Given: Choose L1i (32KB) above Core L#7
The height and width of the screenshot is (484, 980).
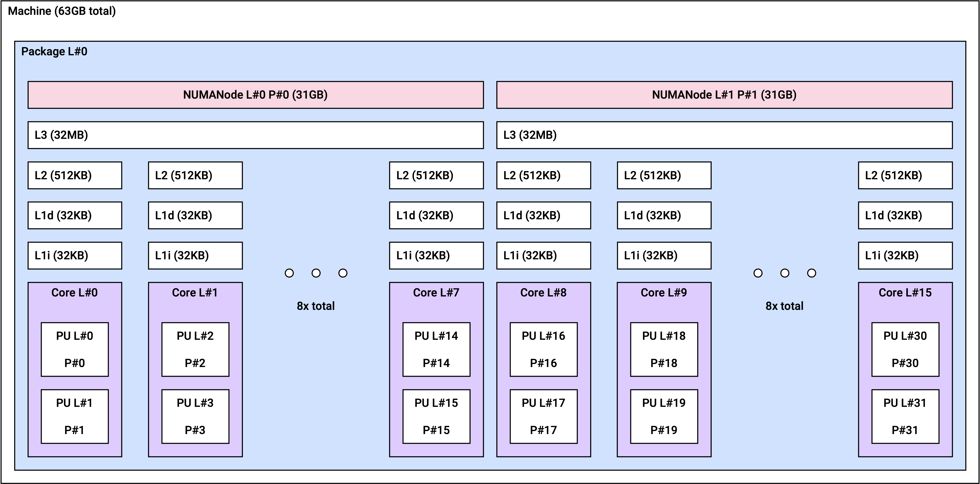Looking at the screenshot, I should 436,256.
